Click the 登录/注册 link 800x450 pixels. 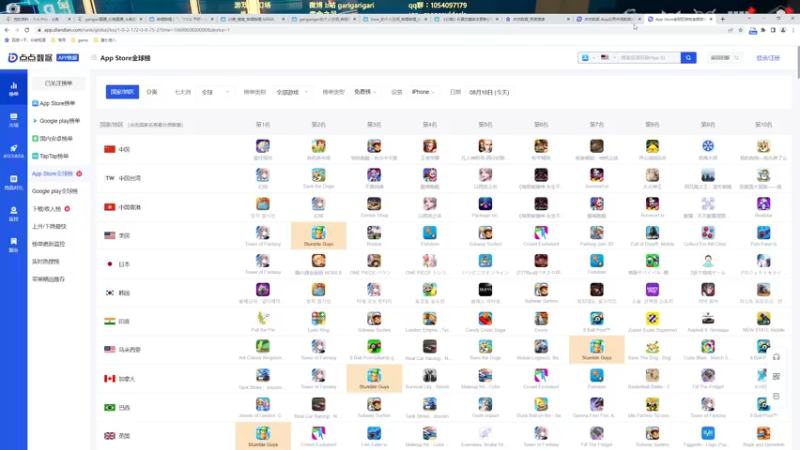point(768,58)
